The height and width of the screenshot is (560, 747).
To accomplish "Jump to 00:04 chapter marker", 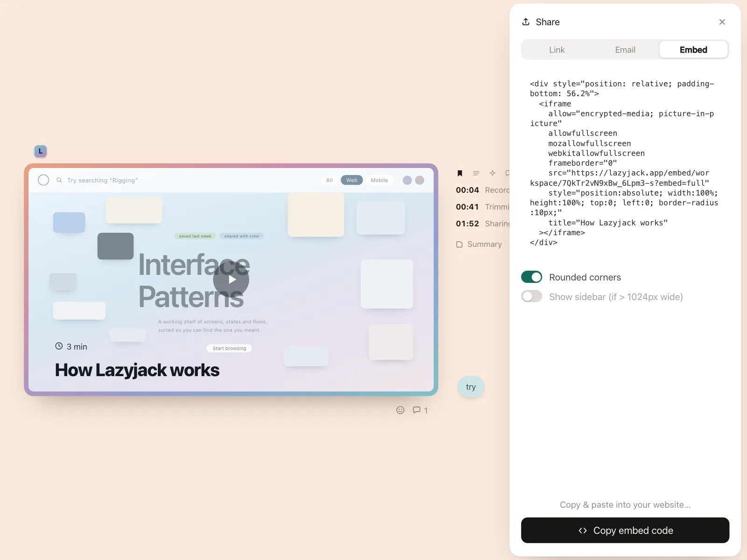I will tap(482, 190).
